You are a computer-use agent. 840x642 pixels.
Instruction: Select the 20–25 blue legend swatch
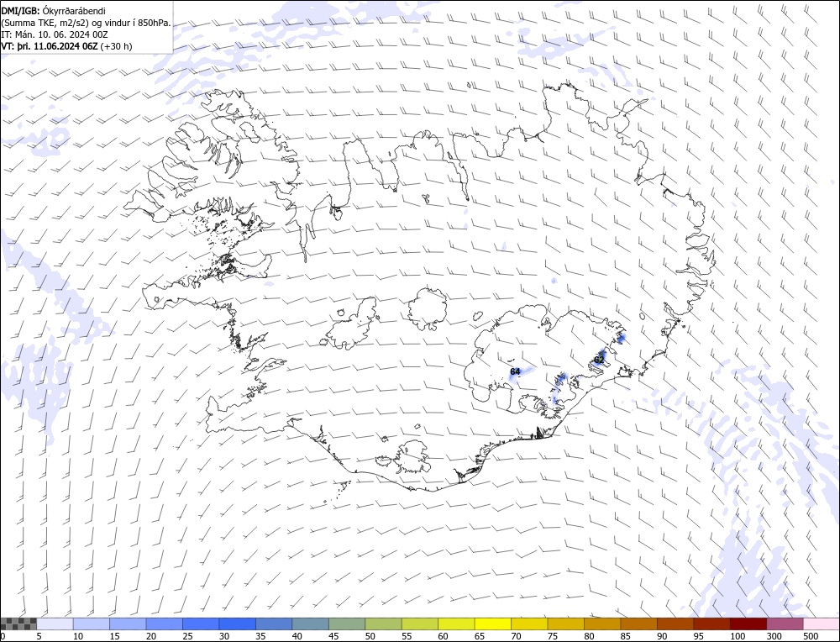tap(165, 624)
